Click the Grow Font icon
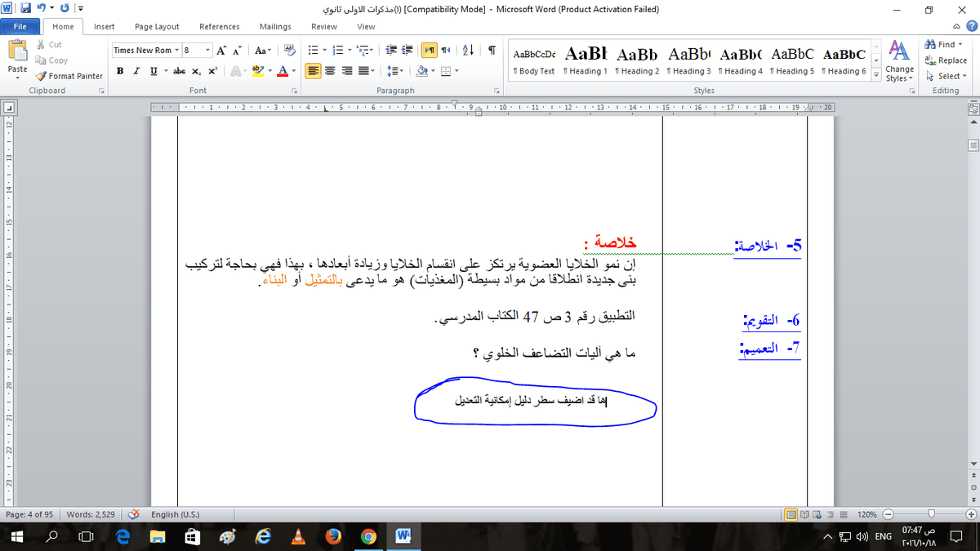This screenshot has width=980, height=551. click(222, 51)
